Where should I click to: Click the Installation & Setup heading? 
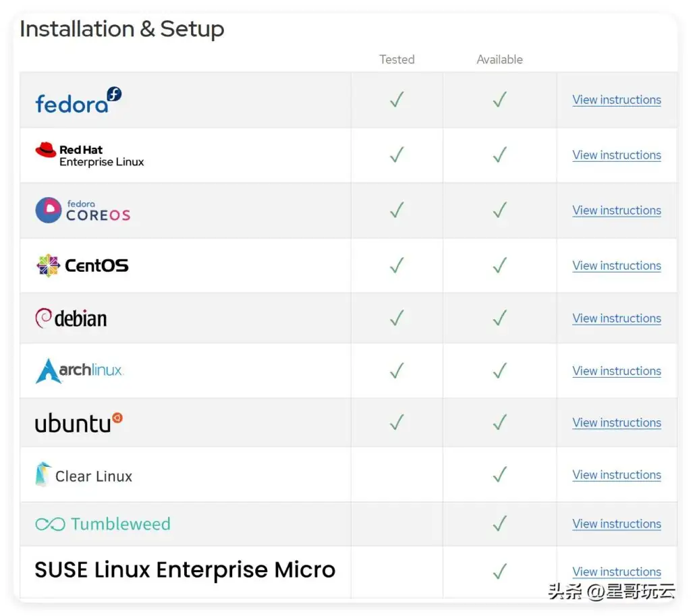(x=121, y=29)
